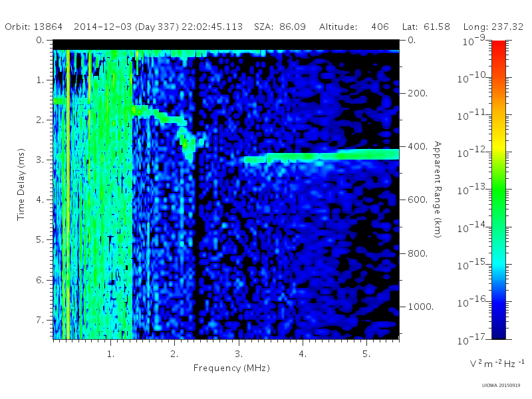532x399 pixels.
Task: Click the Apparent Range (km) axis title
Action: (x=438, y=190)
